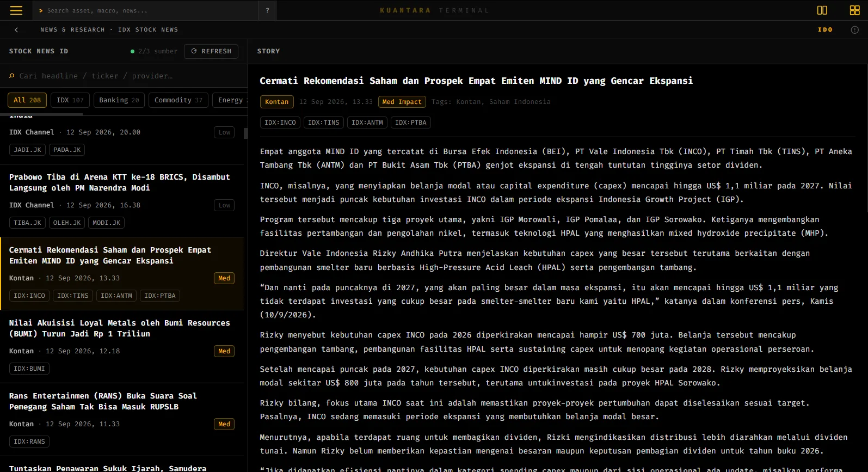Click IDX:ANTM tag in the story header
This screenshot has height=472, width=868.
[367, 122]
